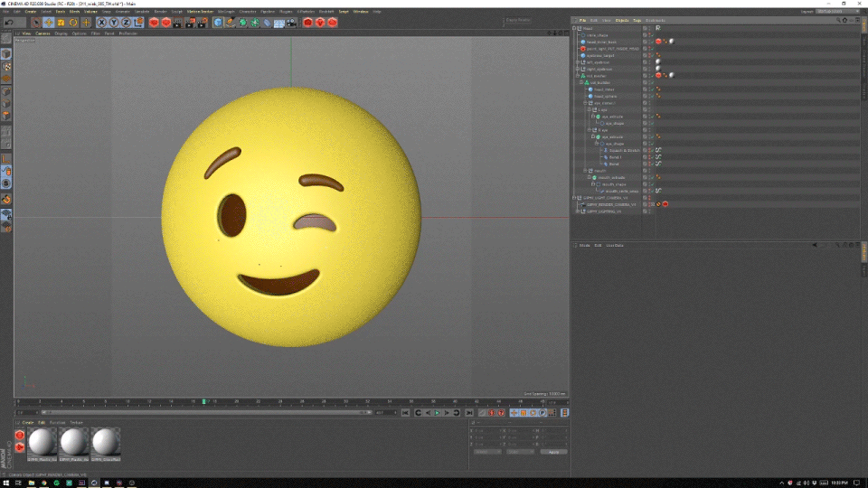
Task: Click Play Forwards button
Action: tap(437, 413)
